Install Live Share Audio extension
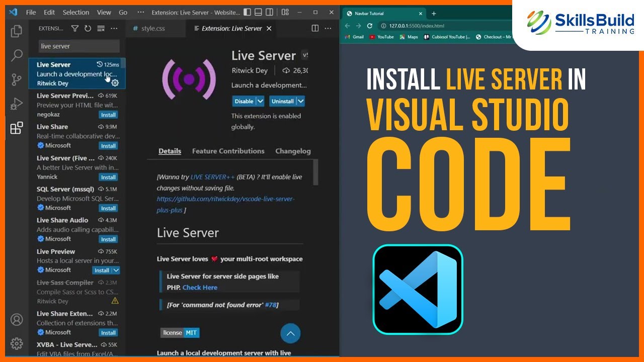 coord(108,239)
